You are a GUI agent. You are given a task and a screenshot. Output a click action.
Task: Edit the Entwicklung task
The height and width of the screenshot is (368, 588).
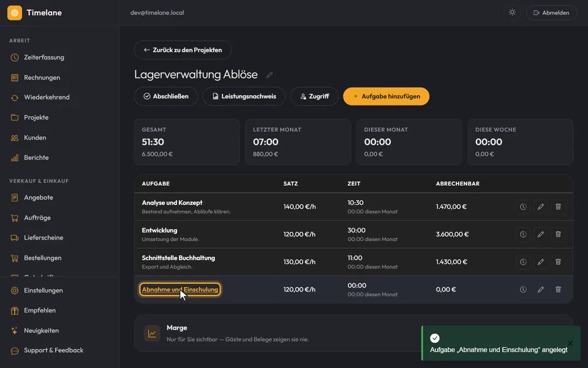[541, 234]
